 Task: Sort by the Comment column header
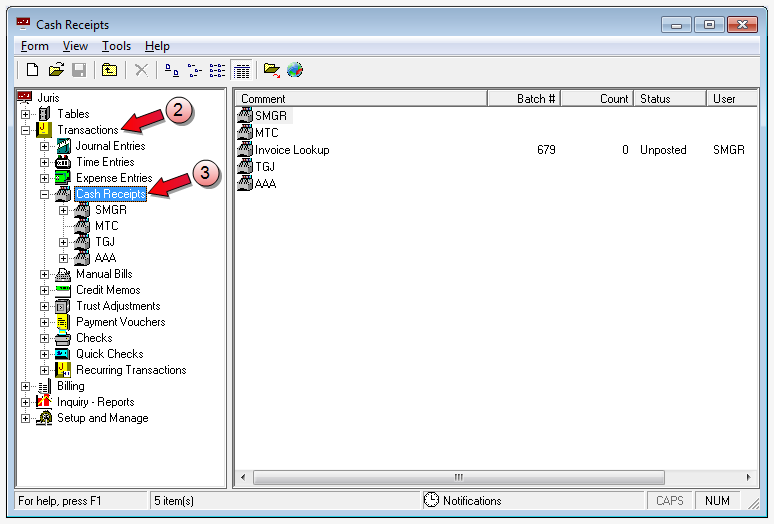pyautogui.click(x=361, y=99)
